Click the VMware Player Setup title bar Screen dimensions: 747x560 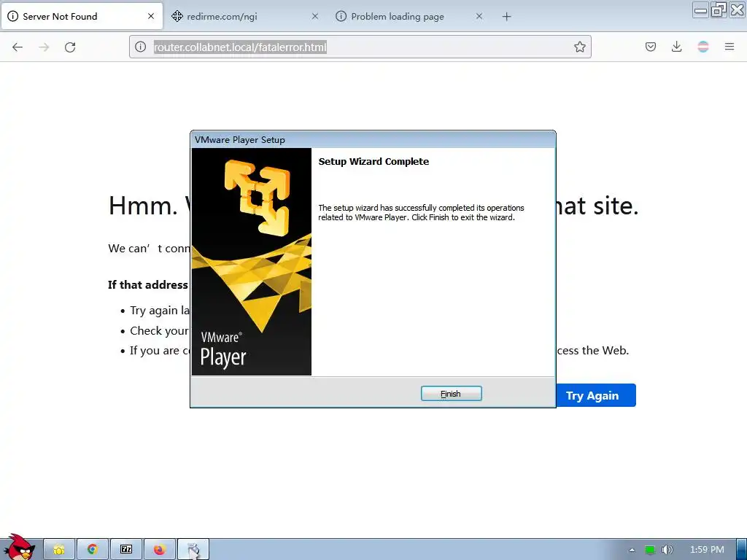click(x=373, y=139)
